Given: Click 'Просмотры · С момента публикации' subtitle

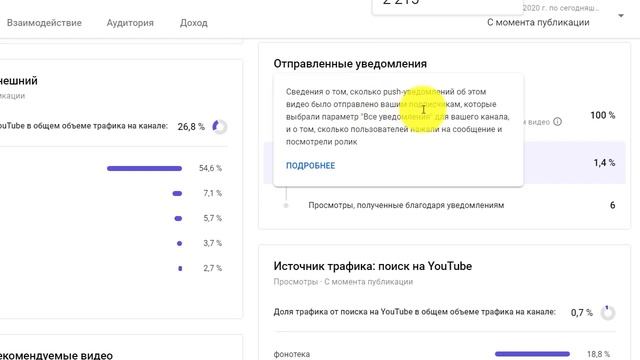Looking at the screenshot, I should click(x=343, y=282).
